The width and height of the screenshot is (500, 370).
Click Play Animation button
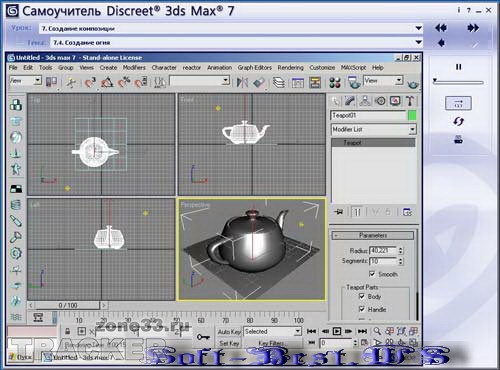click(337, 331)
